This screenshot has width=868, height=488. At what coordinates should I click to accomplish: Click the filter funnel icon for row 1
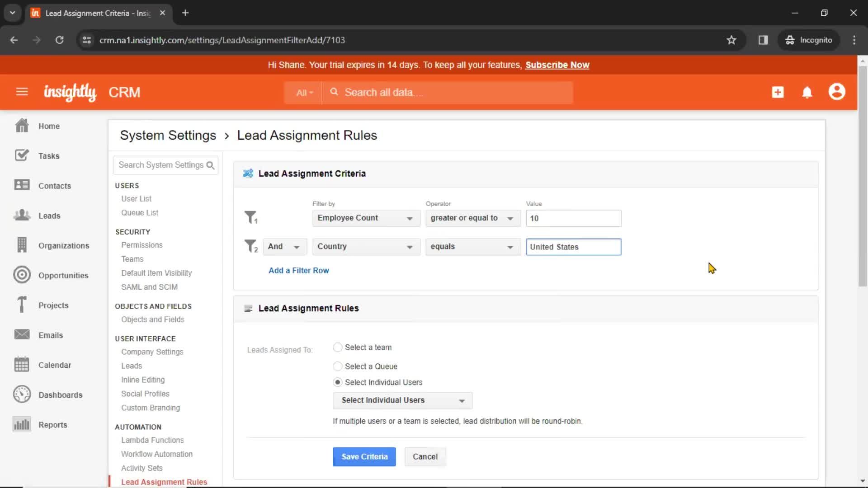[x=251, y=217]
